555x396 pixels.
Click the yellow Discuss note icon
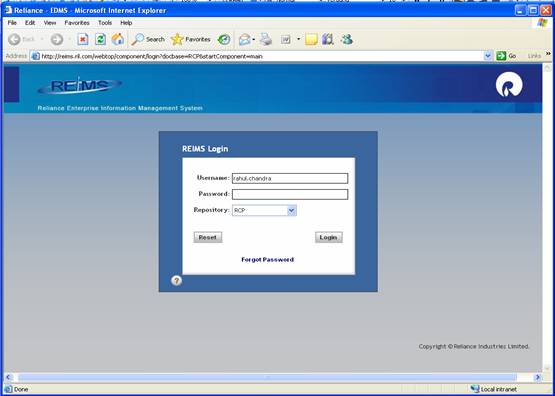311,39
